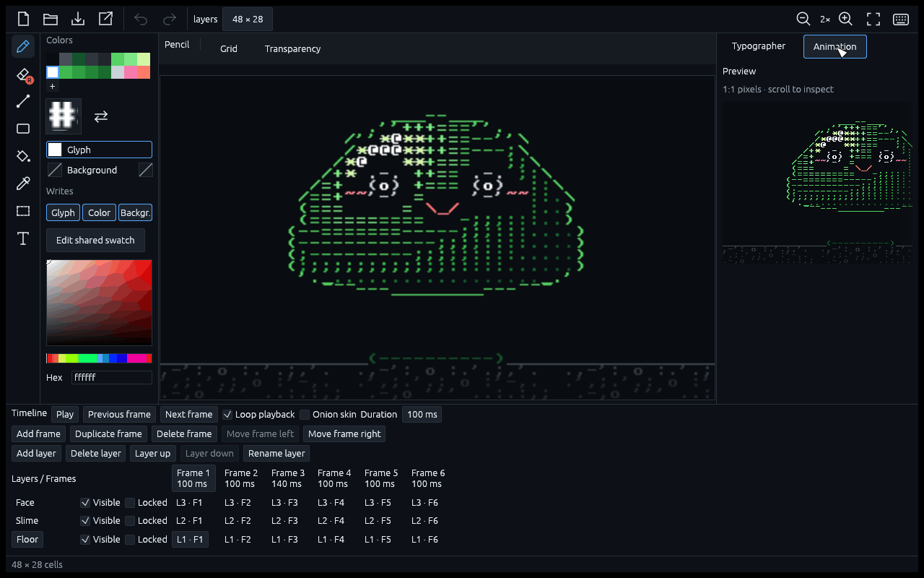Toggle Loop playback checkbox

(x=227, y=414)
